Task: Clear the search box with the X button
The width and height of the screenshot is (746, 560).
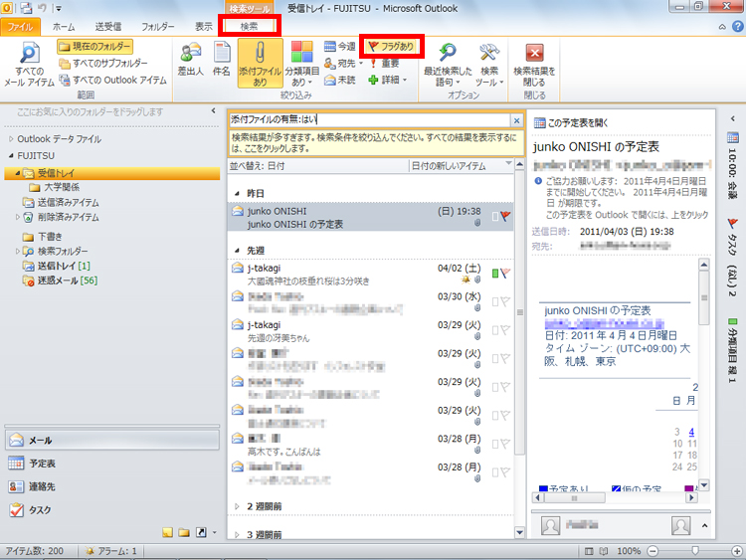Action: (x=516, y=120)
